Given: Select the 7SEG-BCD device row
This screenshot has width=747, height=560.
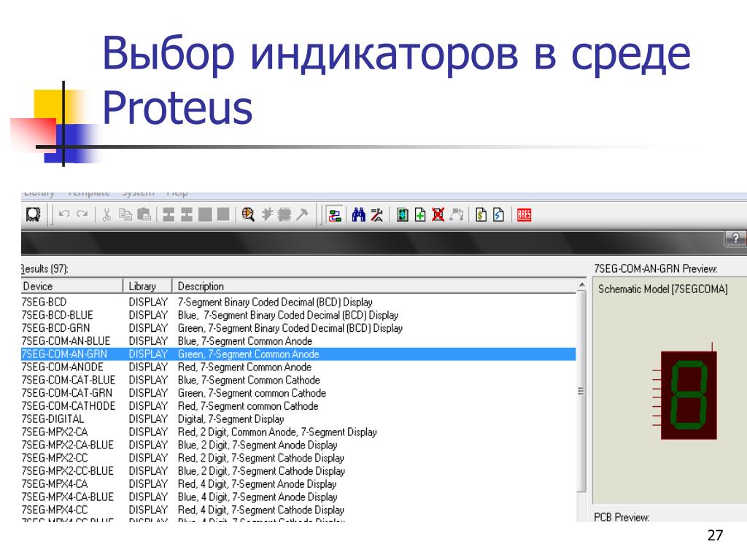Looking at the screenshot, I should coord(298,302).
